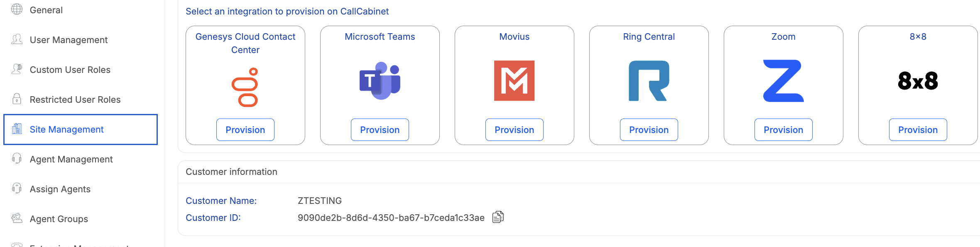Click the Movius logo icon
Viewport: 980px width, 247px height.
click(x=514, y=81)
